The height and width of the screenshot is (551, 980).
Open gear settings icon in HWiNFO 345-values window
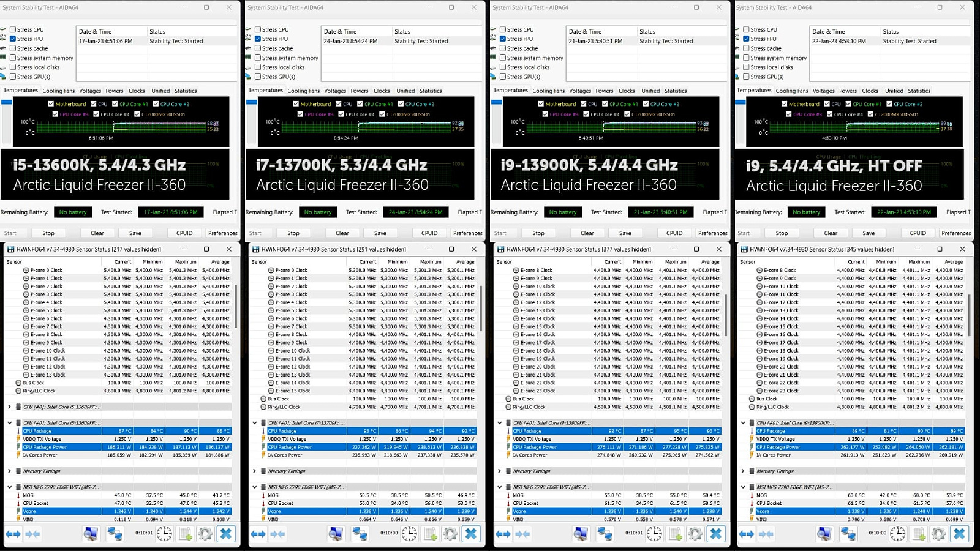coord(939,534)
